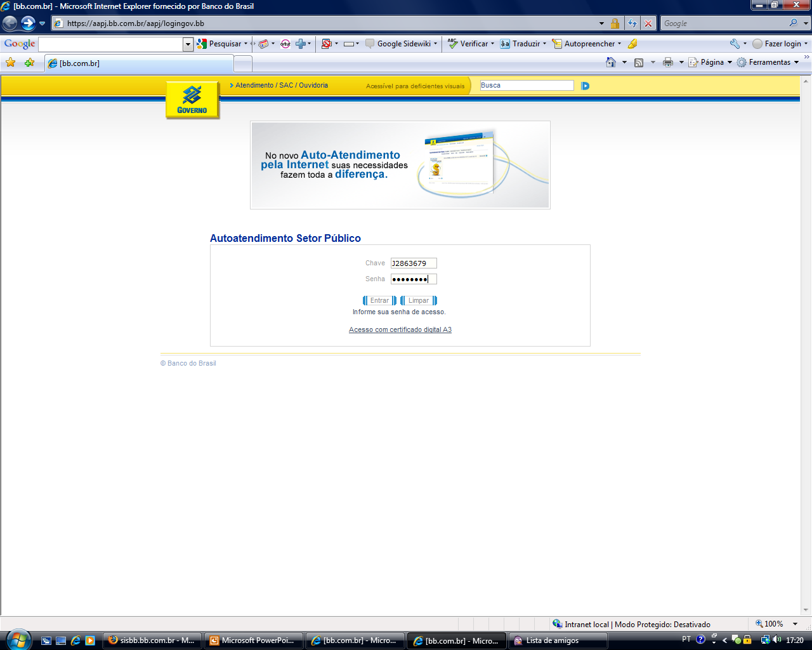Click the Favorites star icon
This screenshot has width=812, height=650.
(10, 62)
